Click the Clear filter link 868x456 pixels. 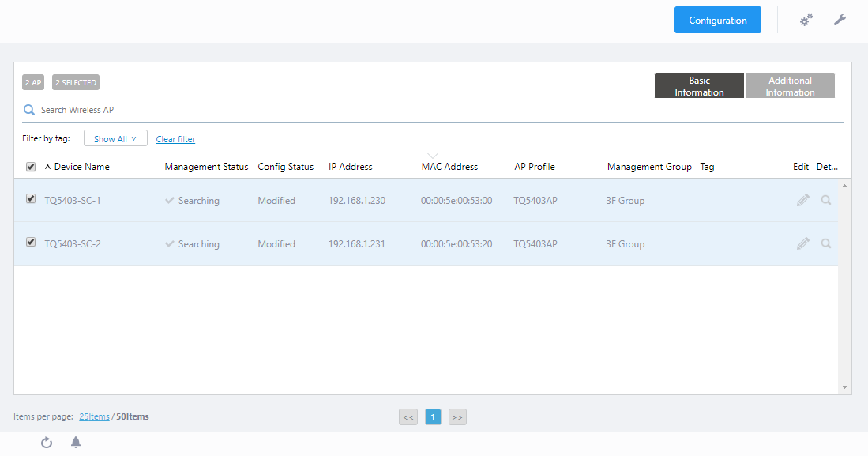point(175,139)
